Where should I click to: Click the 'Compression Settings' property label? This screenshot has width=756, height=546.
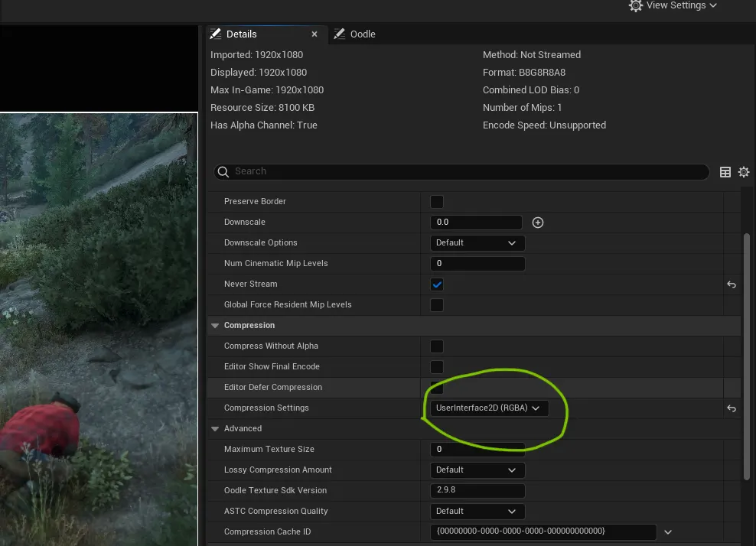[x=266, y=408]
